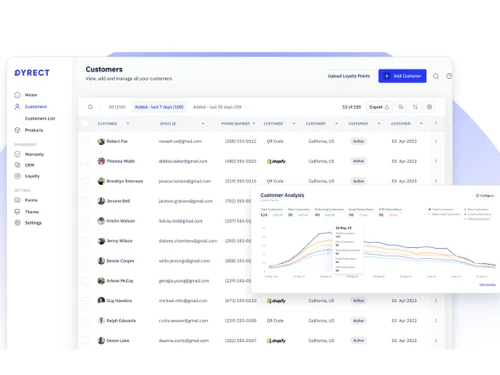Toggle New Customers legend swatch
This screenshot has width=500, height=375.
pos(465,209)
